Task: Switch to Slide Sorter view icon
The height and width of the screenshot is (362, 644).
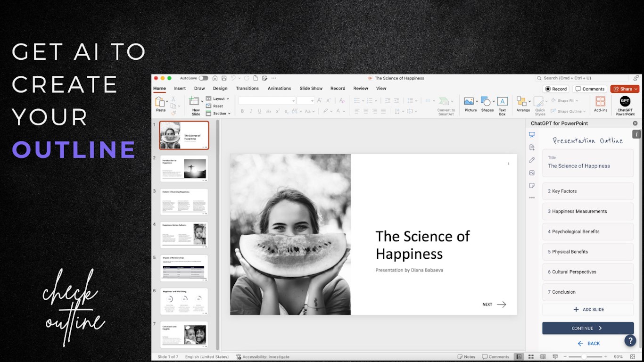Action: pyautogui.click(x=531, y=357)
